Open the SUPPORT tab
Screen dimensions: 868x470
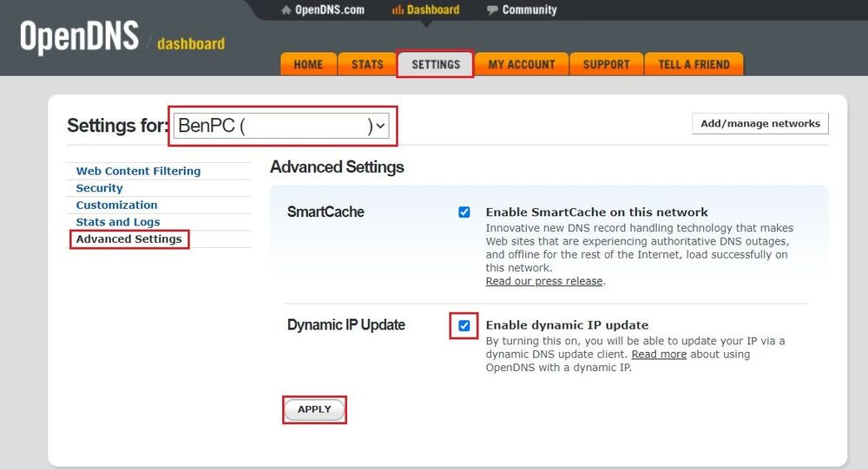tap(606, 65)
